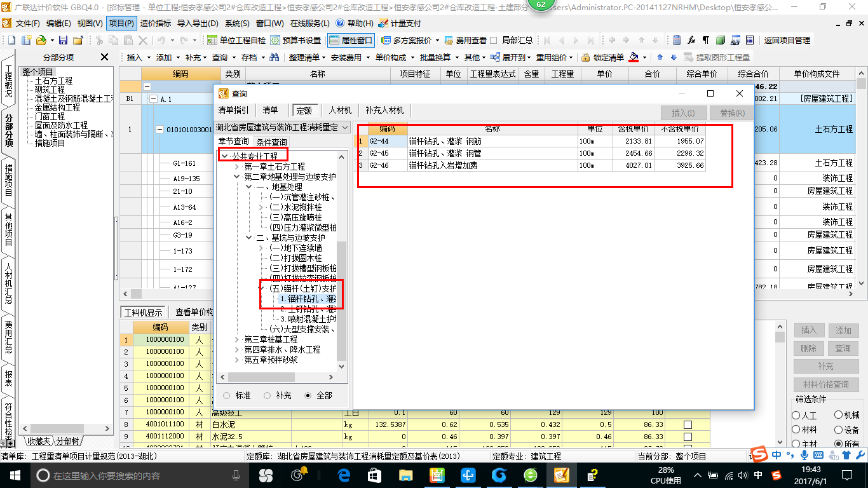This screenshot has width=868, height=488.
Task: Open 预算书设置 budget settings
Action: (297, 40)
